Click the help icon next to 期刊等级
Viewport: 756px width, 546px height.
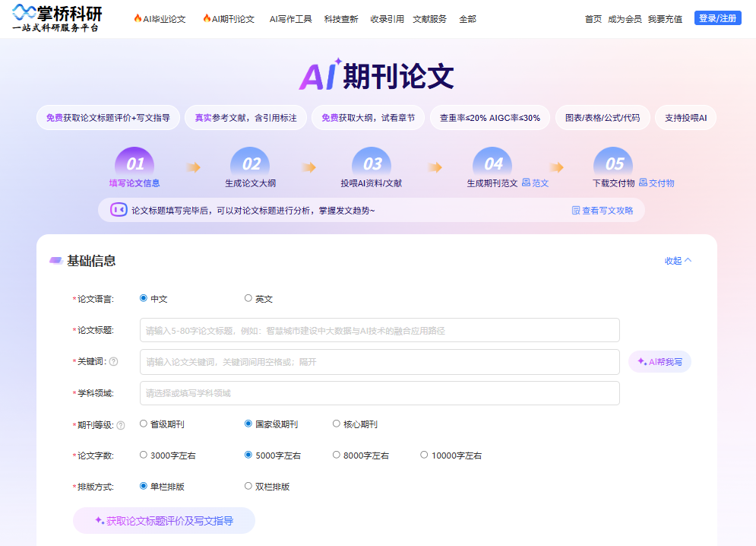[x=120, y=424]
